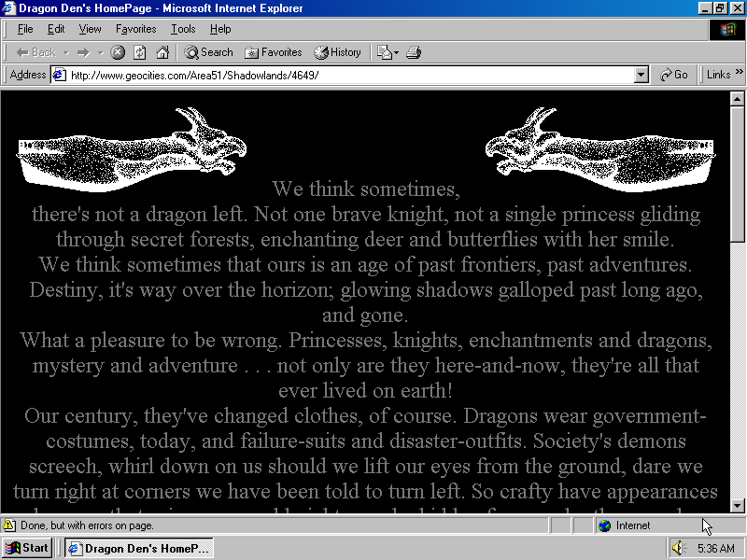Viewport: 747px width, 560px height.
Task: Open the File menu
Action: click(x=25, y=29)
